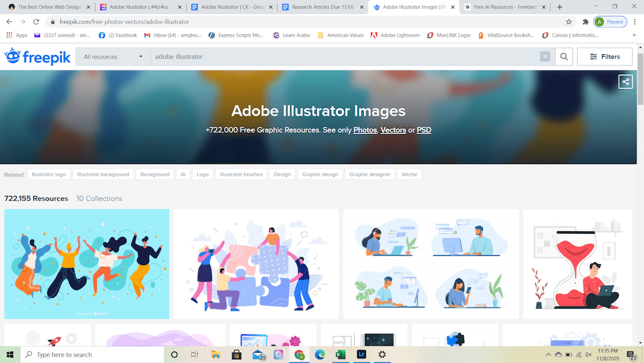Expand the All resources dropdown
644x363 pixels.
[113, 57]
